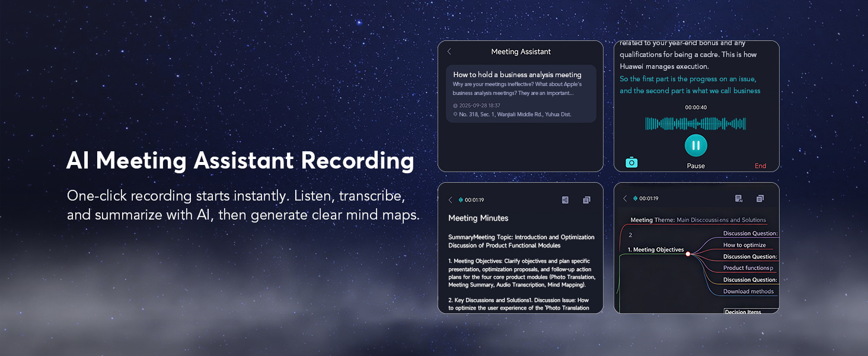Click the waveform icon on the mind map screen
Image resolution: width=868 pixels, height=356 pixels.
(x=636, y=199)
